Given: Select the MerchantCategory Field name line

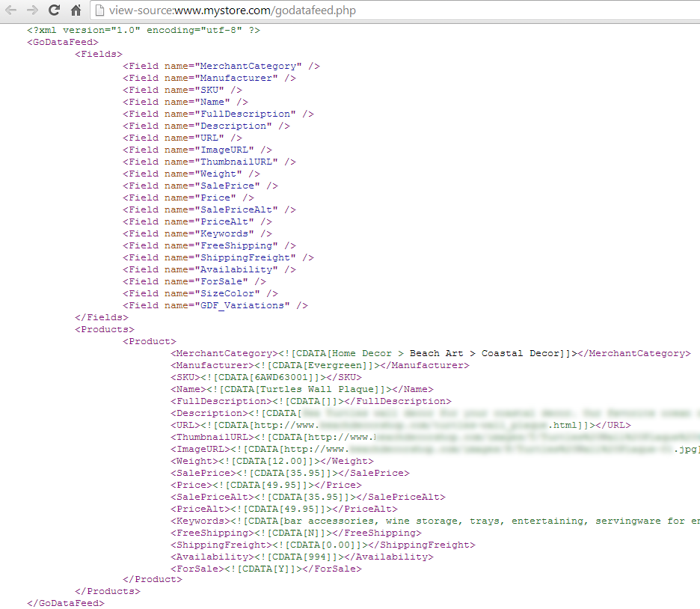Looking at the screenshot, I should [221, 66].
